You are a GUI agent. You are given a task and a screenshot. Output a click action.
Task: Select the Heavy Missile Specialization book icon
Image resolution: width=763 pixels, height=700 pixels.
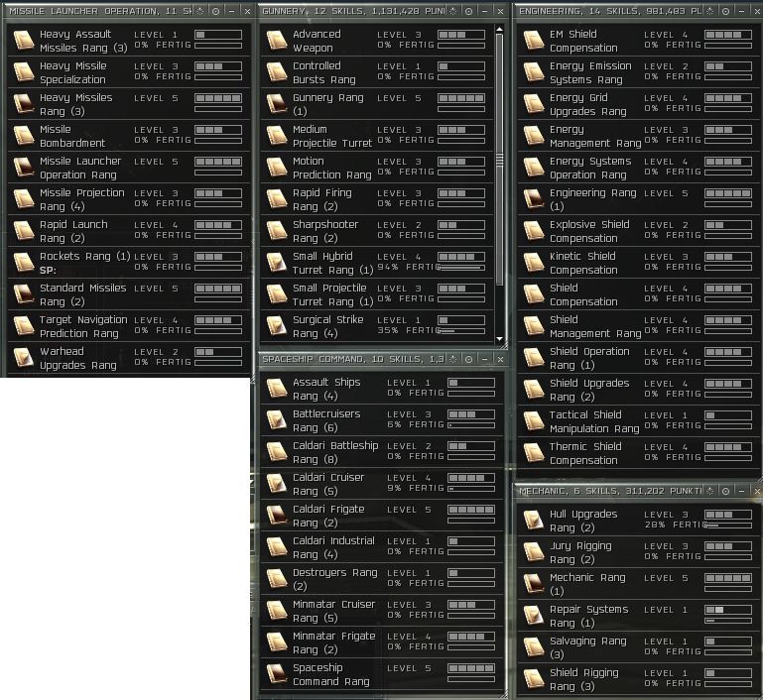point(24,72)
